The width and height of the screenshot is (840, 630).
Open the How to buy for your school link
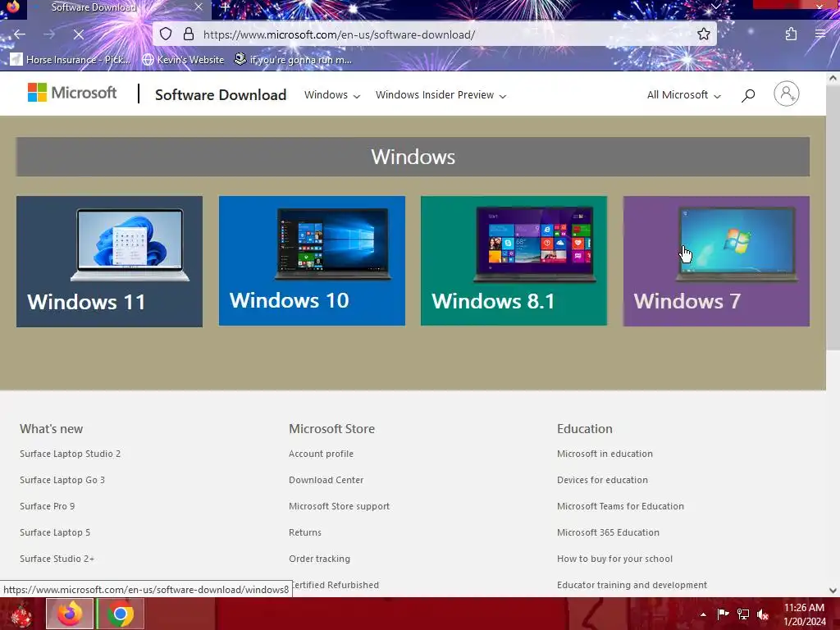[615, 559]
